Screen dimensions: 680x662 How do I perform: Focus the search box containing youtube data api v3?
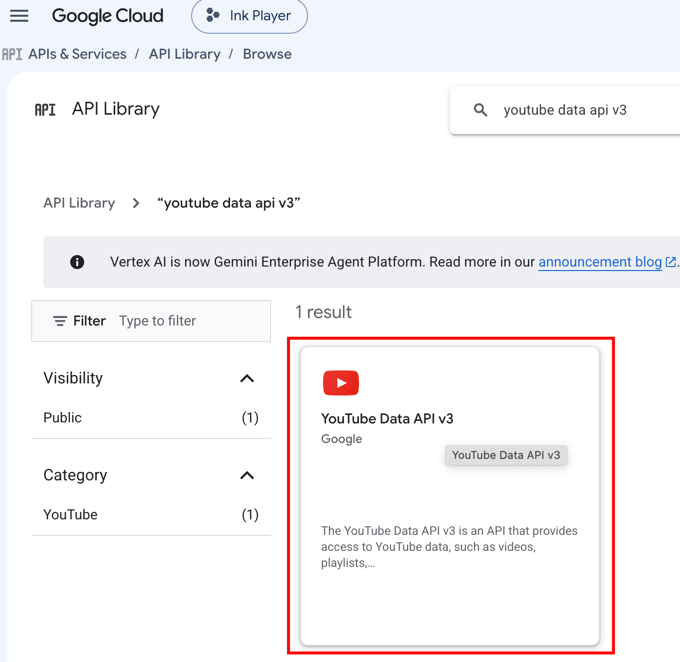pos(565,110)
